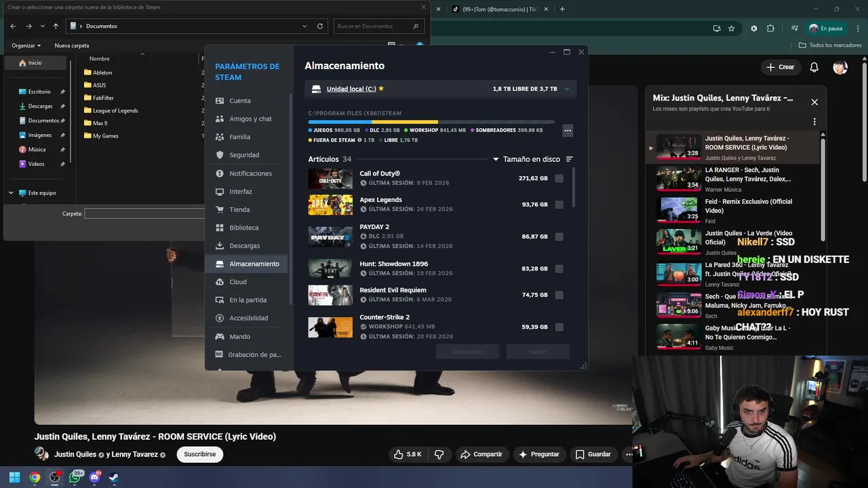
Task: Click the chevron beside 1,8 TB LIBRE
Action: coord(567,89)
